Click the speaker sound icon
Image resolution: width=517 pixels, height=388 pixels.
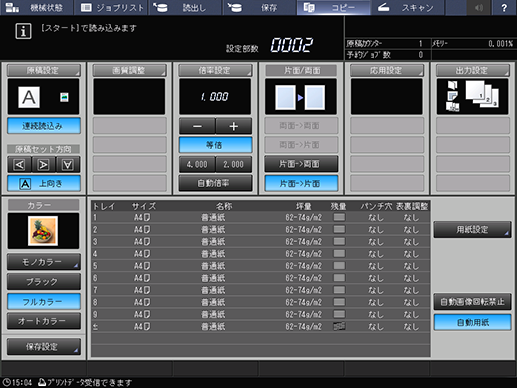click(479, 8)
